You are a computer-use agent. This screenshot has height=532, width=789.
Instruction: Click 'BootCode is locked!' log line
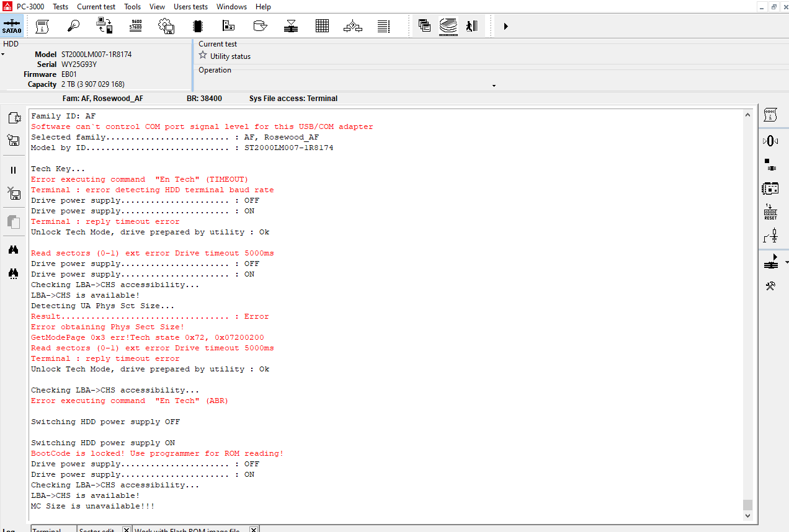tap(158, 453)
